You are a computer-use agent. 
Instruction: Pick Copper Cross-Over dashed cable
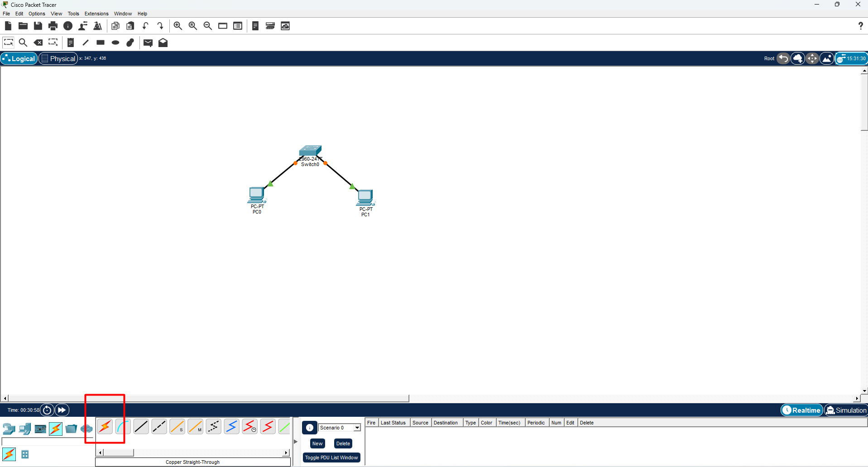[159, 426]
